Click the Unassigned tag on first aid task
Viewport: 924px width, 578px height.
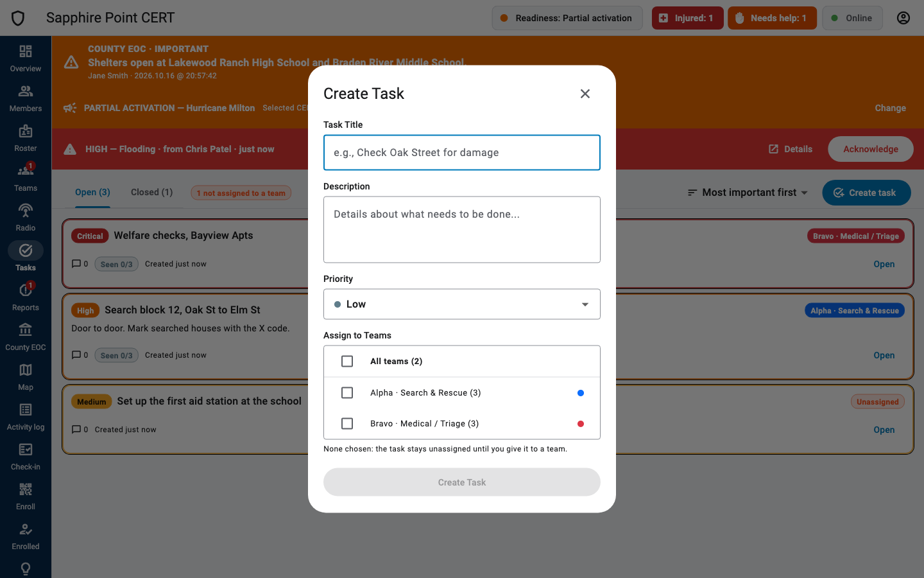(x=878, y=402)
